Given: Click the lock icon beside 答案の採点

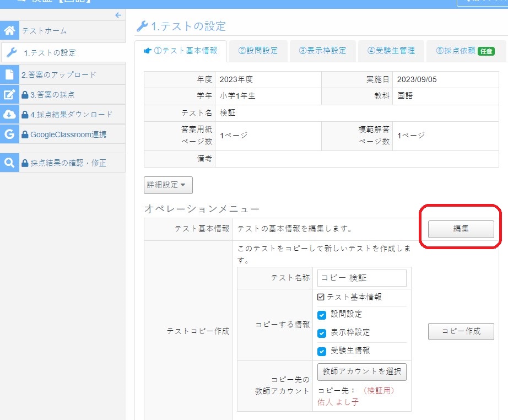Looking at the screenshot, I should [25, 94].
